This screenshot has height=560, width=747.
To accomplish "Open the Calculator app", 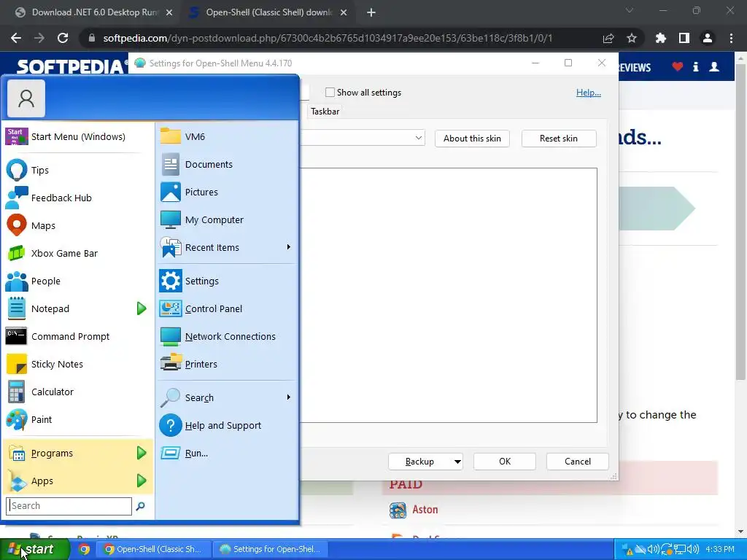I will tap(77, 392).
